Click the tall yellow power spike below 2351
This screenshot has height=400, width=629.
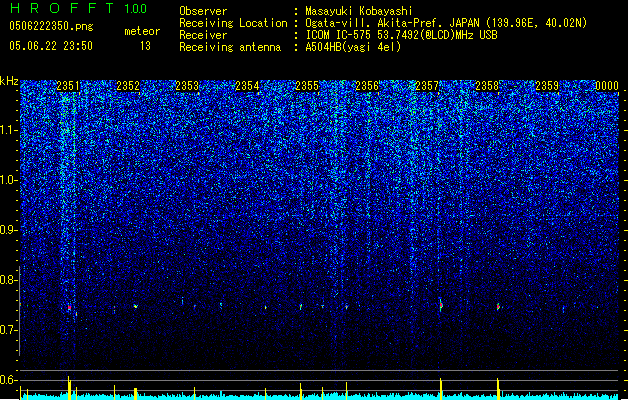click(69, 387)
